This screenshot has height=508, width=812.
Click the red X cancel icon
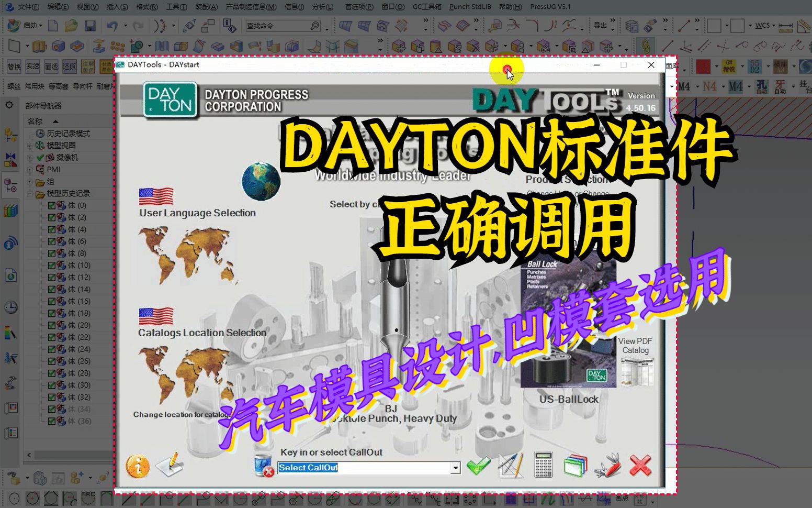(x=640, y=465)
